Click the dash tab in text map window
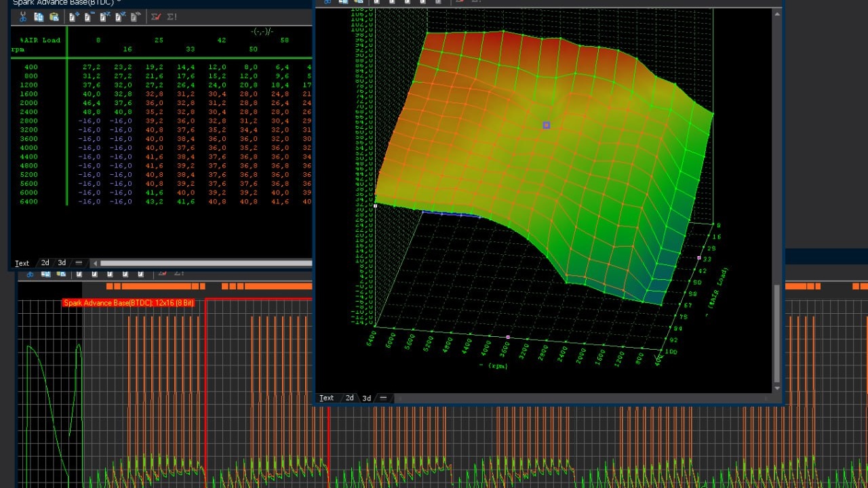This screenshot has height=488, width=868. tap(79, 263)
